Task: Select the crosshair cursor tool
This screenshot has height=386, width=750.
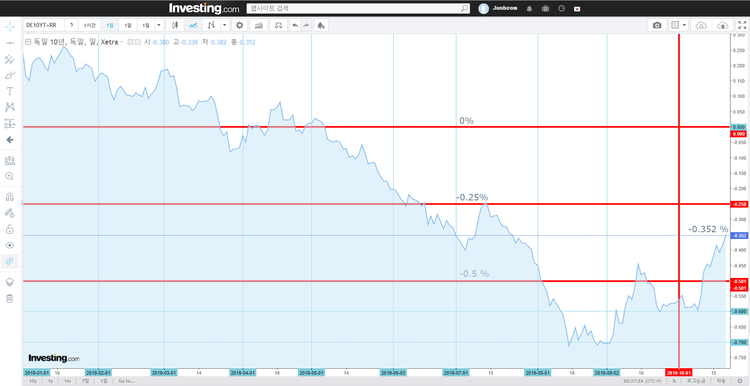Action: coord(10,26)
